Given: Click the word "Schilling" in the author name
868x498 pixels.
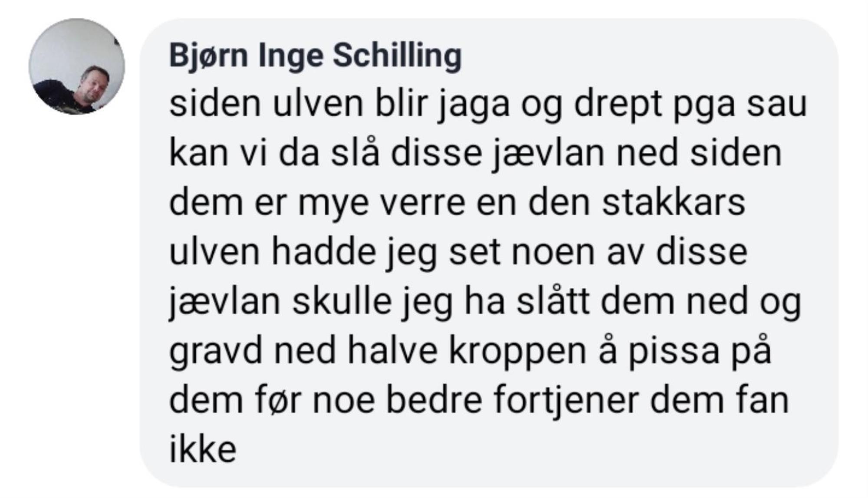Looking at the screenshot, I should coord(398,56).
